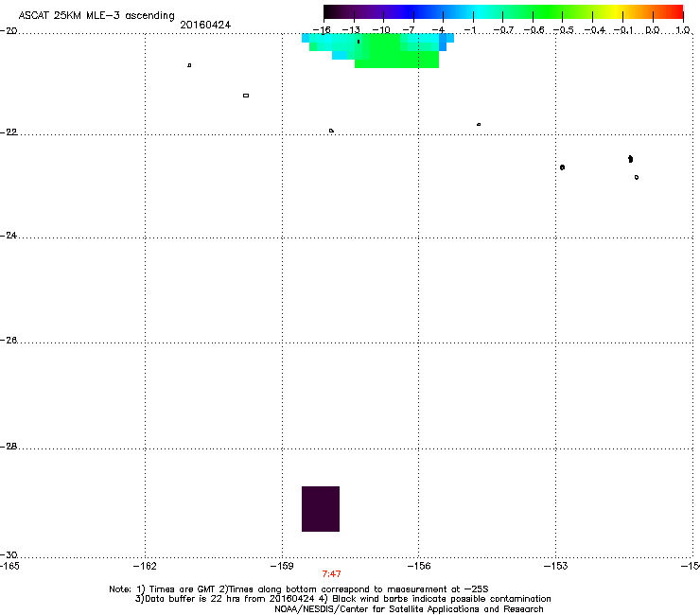Click the color bar label "-0.1"

pos(623,30)
